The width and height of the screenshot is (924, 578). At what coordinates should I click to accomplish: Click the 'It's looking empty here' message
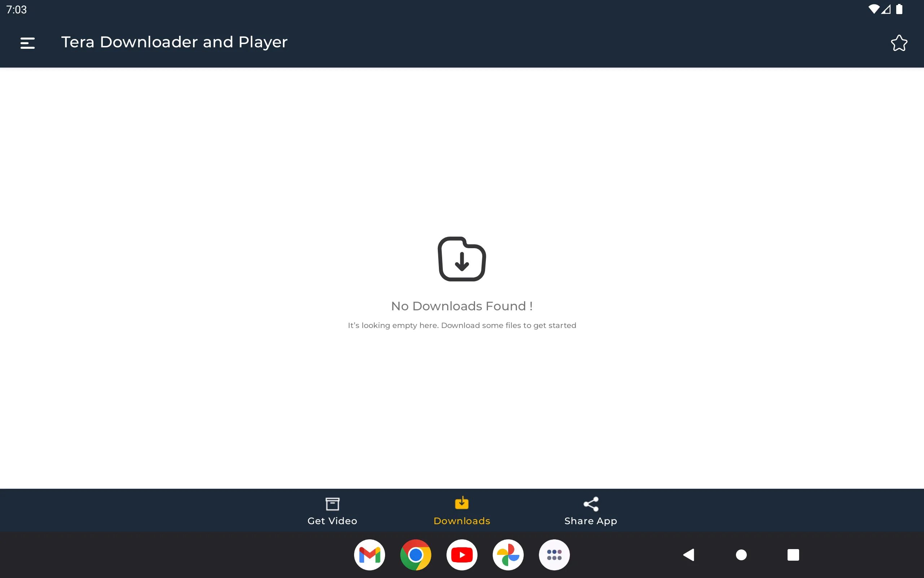point(462,325)
